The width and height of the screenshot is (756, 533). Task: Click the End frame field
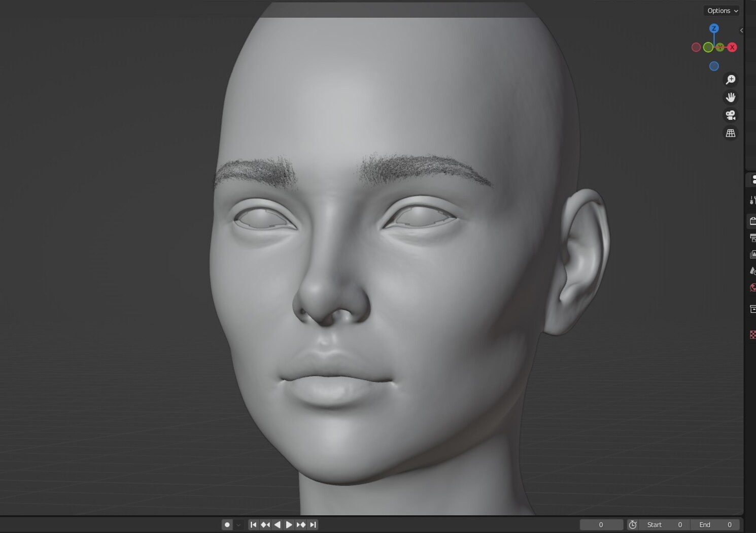[715, 525]
